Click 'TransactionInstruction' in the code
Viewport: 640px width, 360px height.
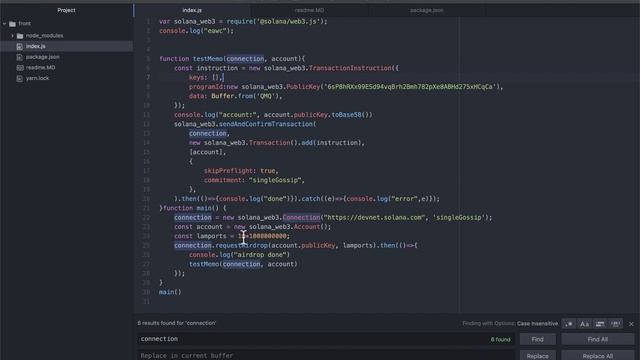coord(350,68)
